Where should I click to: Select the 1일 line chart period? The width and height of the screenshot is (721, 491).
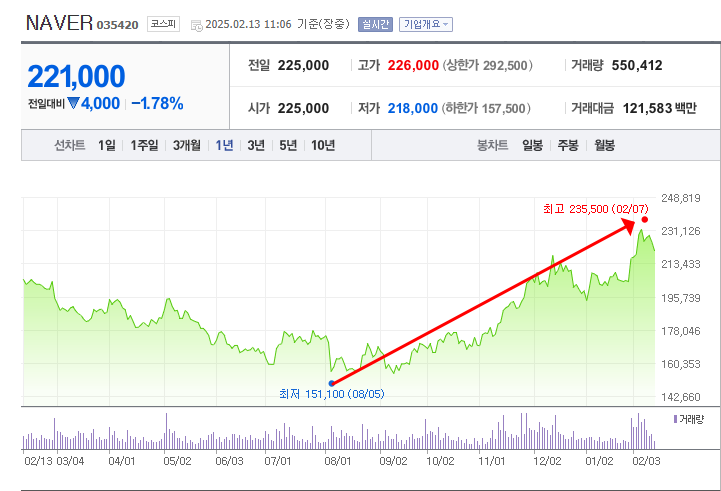tap(107, 145)
